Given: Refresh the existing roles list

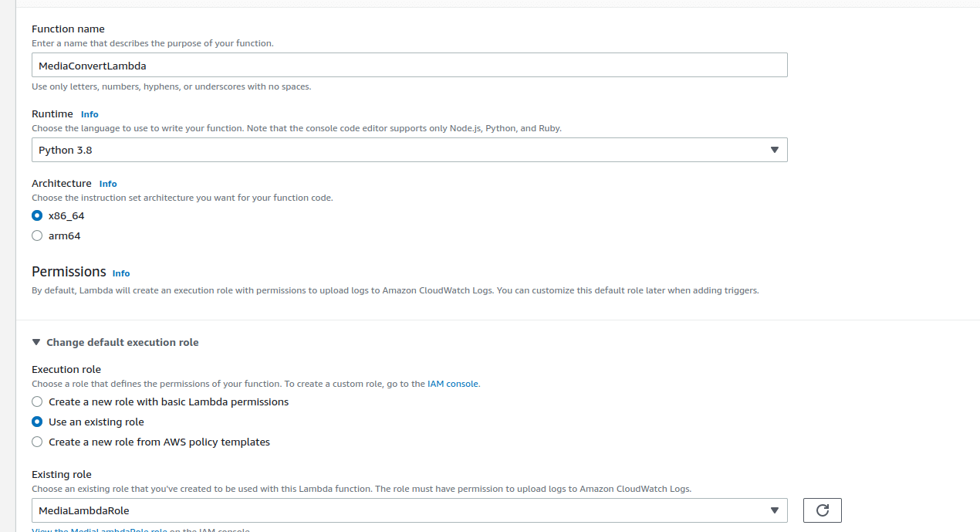Looking at the screenshot, I should point(822,510).
